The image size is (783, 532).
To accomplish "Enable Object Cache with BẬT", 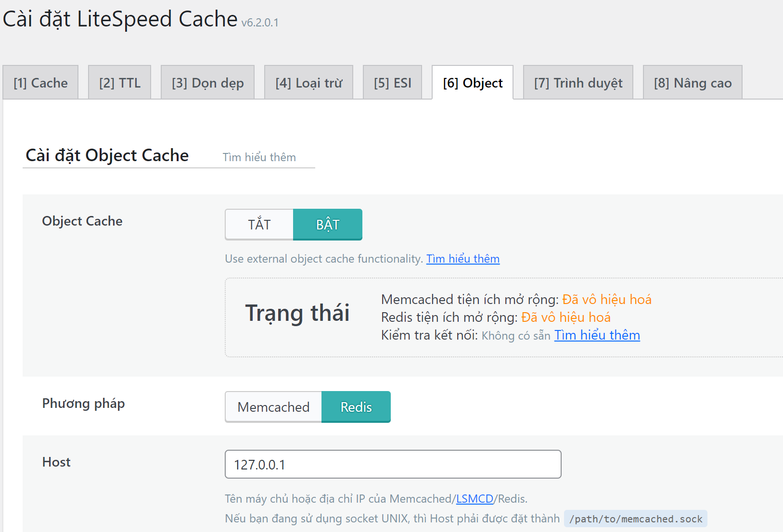I will [328, 225].
